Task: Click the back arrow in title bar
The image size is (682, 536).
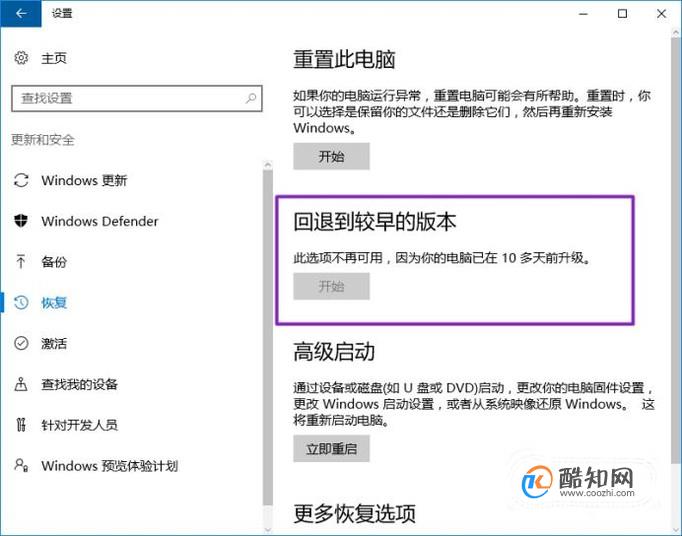Action: pos(21,13)
